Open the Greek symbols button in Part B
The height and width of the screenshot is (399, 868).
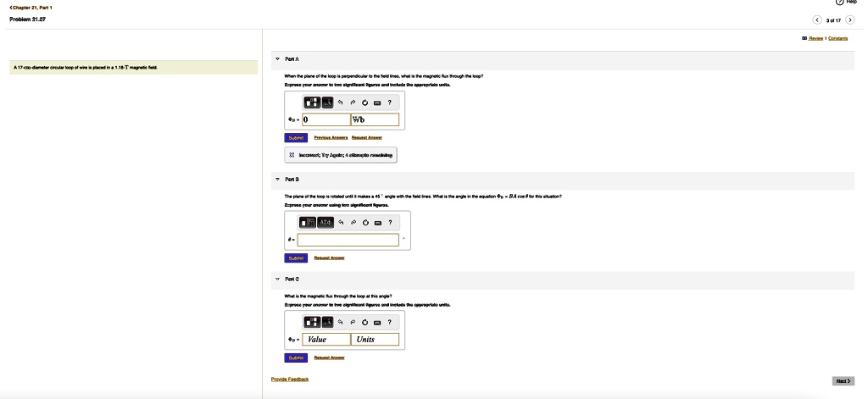pos(325,223)
